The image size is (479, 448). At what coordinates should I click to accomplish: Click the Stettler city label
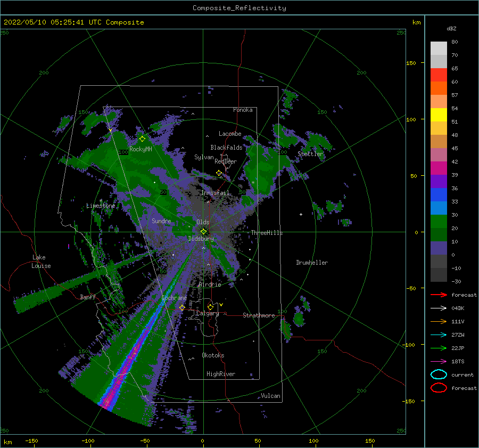click(310, 154)
